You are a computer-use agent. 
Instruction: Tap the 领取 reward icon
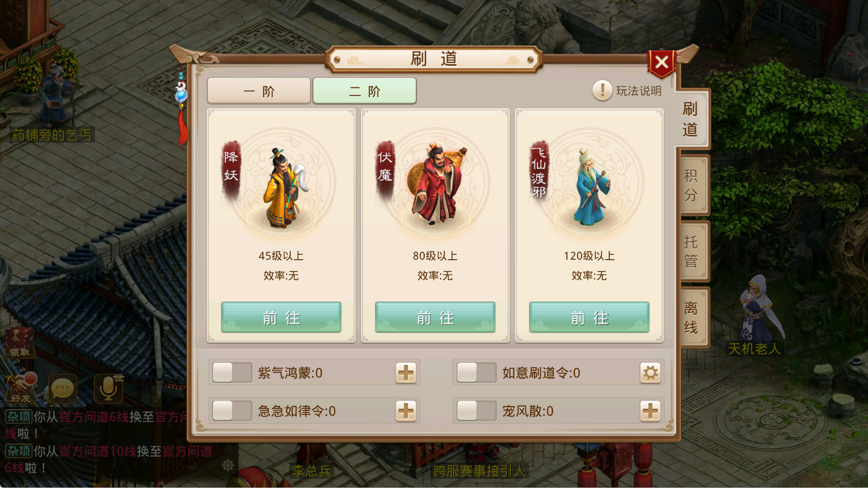tap(20, 343)
